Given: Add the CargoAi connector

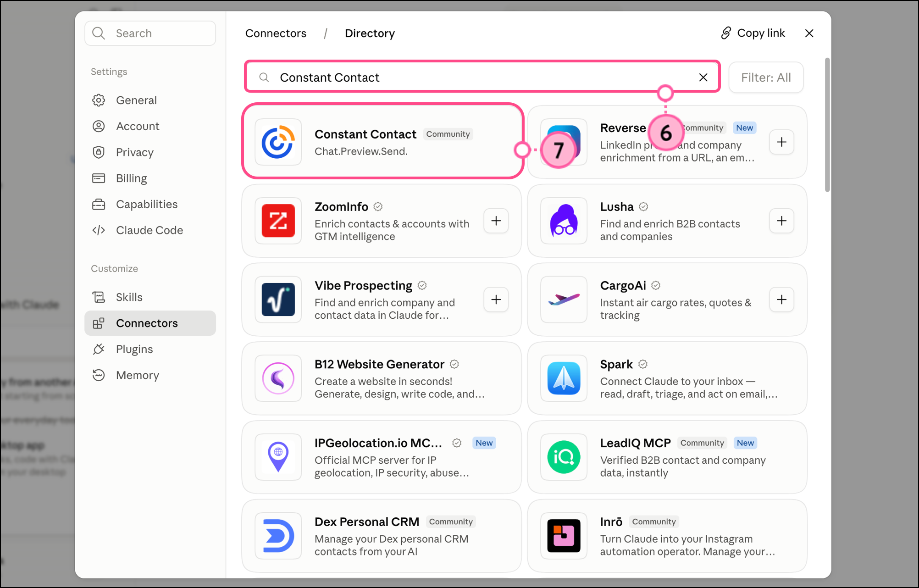Looking at the screenshot, I should [781, 300].
